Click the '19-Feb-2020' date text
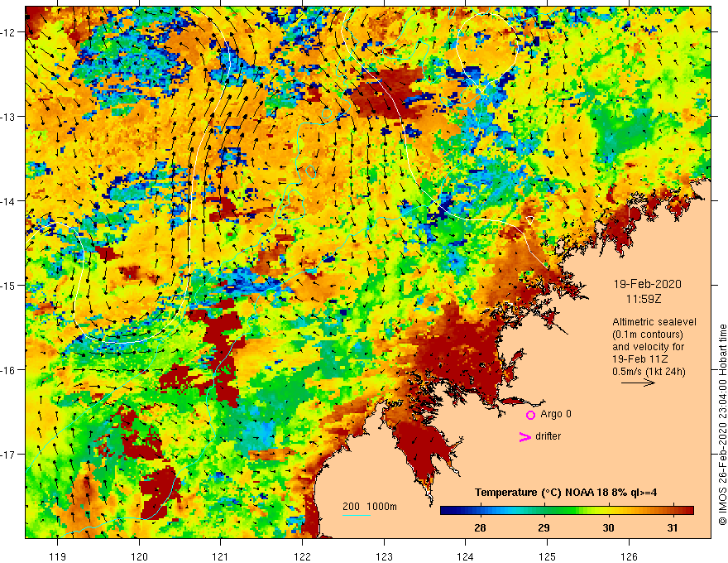This screenshot has width=728, height=563. click(647, 284)
